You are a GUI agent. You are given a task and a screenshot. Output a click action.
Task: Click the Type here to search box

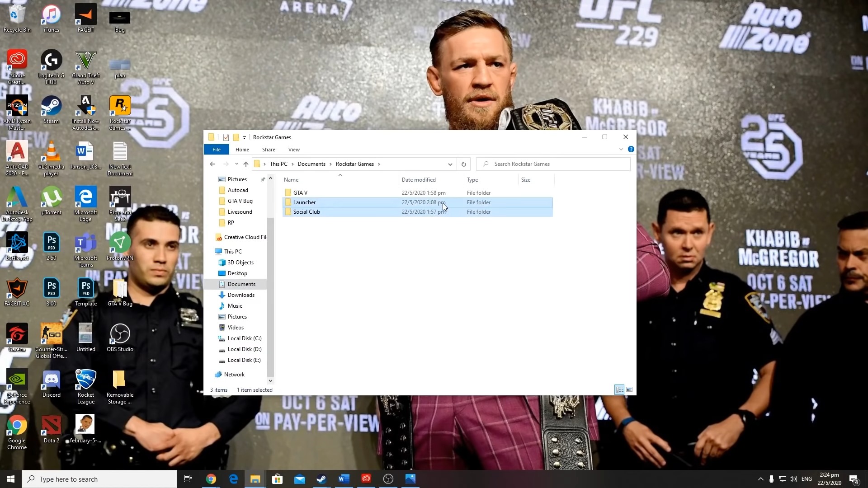99,479
